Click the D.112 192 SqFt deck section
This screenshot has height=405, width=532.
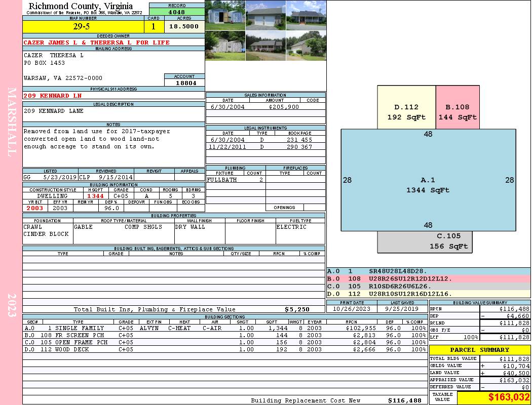point(406,107)
